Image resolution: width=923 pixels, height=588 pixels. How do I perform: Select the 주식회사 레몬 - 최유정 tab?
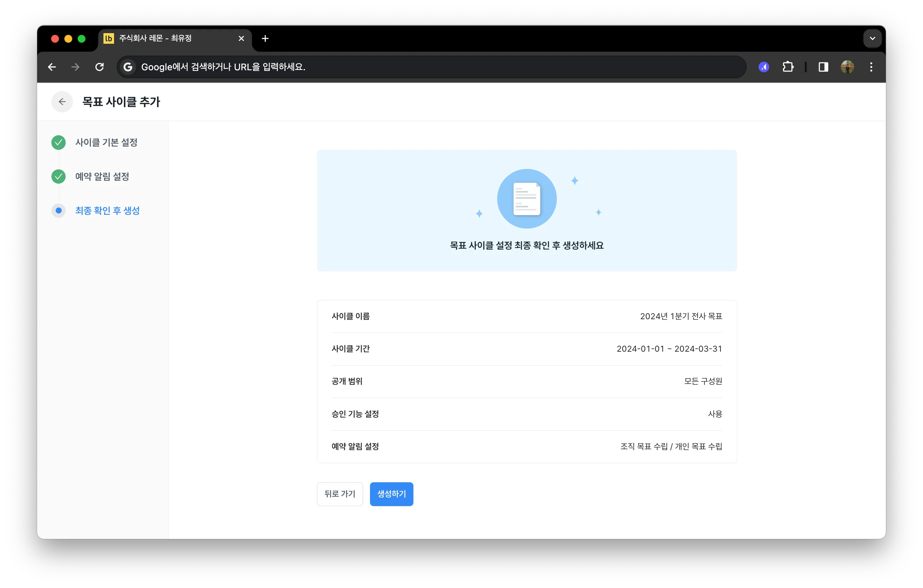[175, 38]
